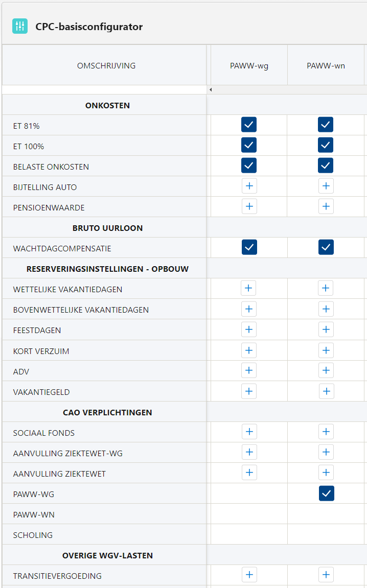This screenshot has height=588, width=367.
Task: Toggle WACHTDAGCOMPENSATIE checkbox for PAWW-wg
Action: click(x=249, y=247)
